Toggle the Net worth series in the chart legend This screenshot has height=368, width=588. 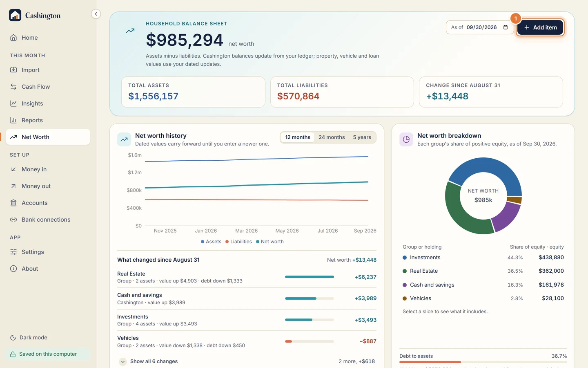(270, 242)
